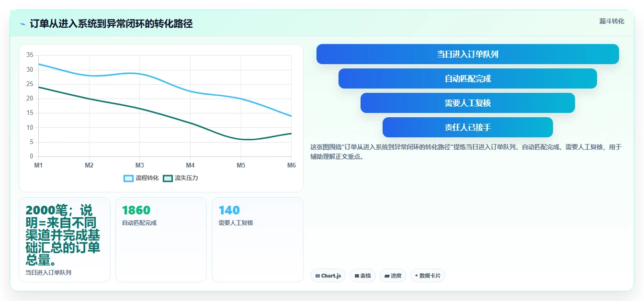Screen dimensions: 644x301
Task: Click the 表格 tag chip
Action: [363, 276]
